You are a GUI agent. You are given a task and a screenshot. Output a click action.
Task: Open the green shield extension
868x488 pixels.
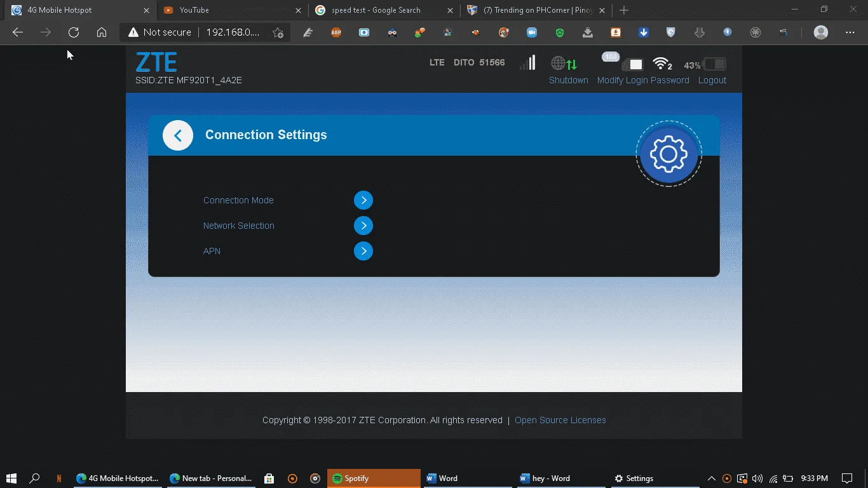(x=560, y=32)
